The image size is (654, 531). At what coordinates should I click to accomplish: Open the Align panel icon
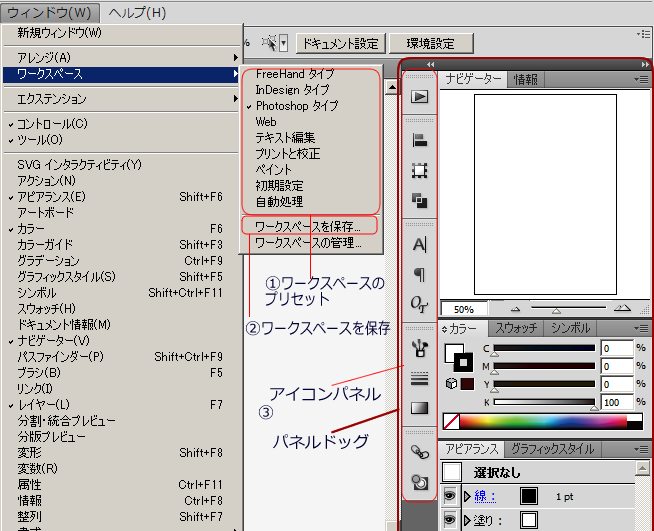(419, 141)
